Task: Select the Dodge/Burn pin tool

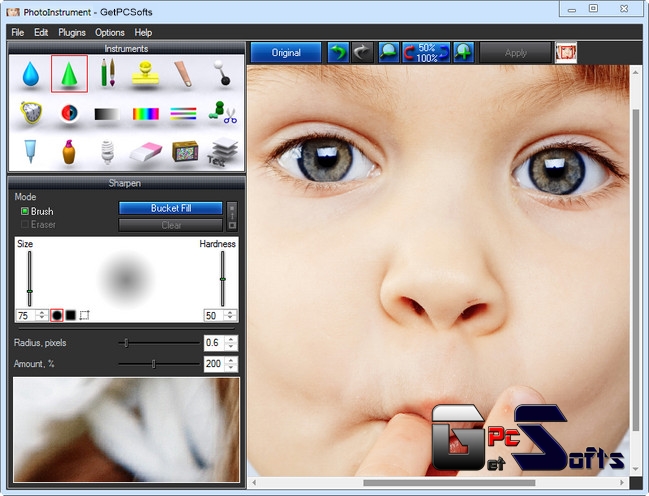Action: click(x=222, y=73)
